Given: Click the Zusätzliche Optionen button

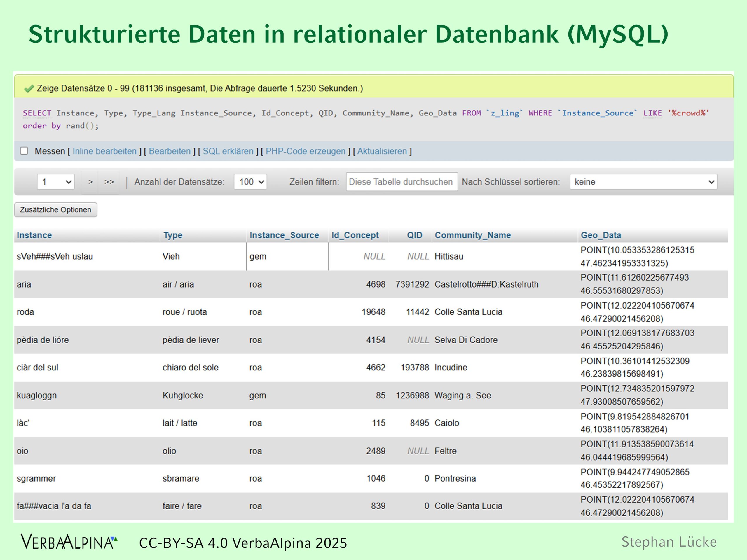Looking at the screenshot, I should coord(56,210).
